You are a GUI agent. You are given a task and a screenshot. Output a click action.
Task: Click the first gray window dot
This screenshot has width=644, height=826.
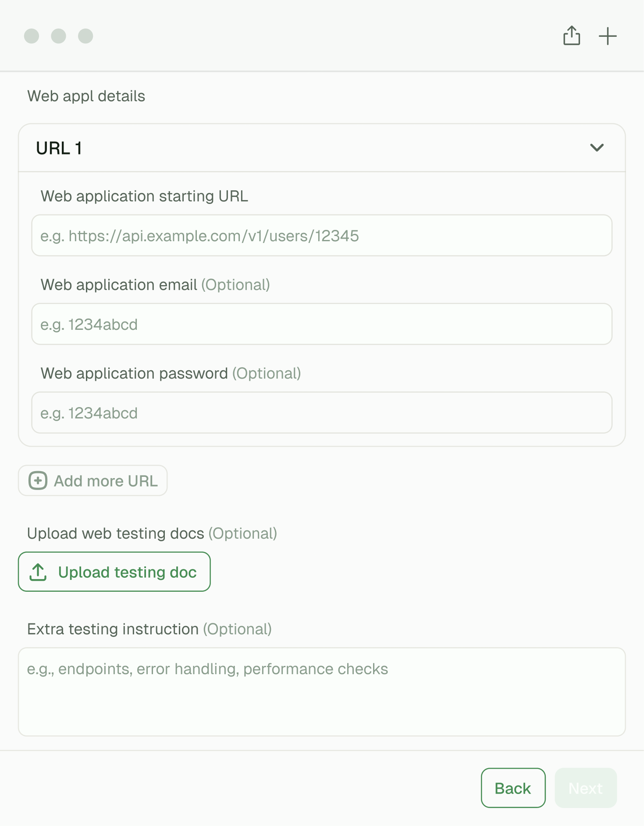[32, 36]
